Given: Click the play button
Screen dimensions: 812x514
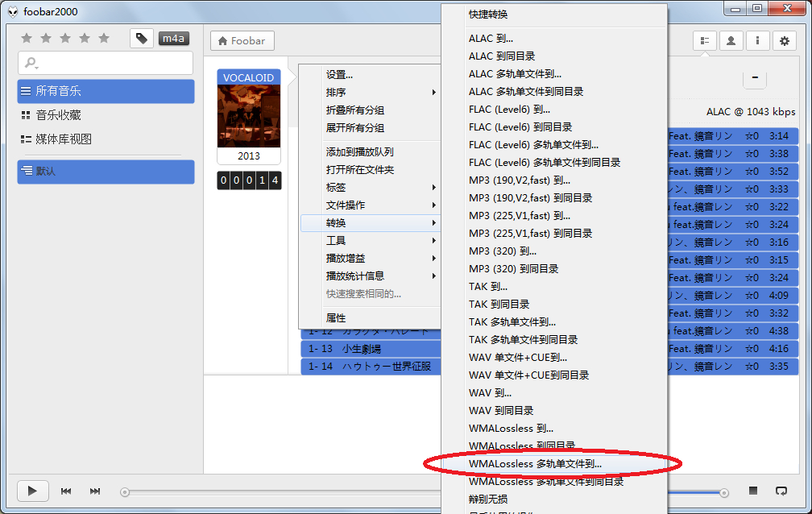Looking at the screenshot, I should click(32, 491).
